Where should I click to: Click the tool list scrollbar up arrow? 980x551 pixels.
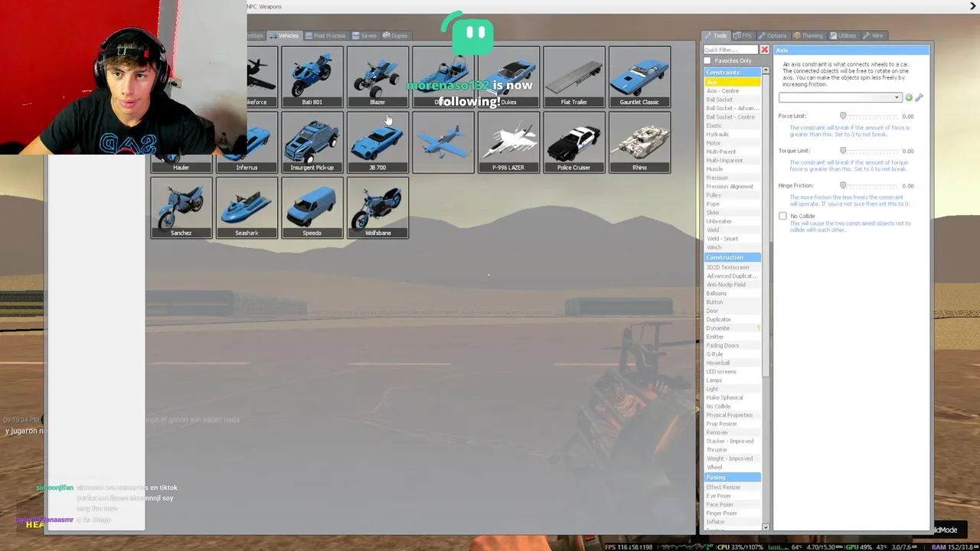point(766,70)
